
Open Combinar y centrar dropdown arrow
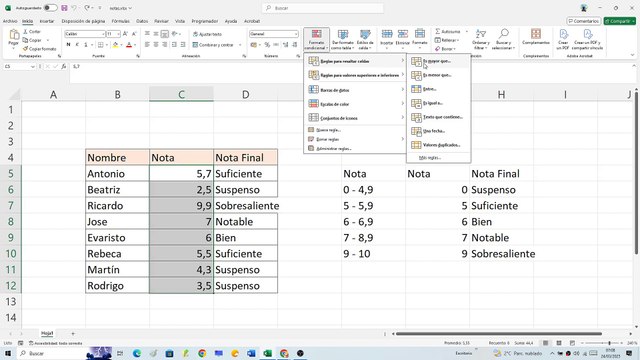click(x=240, y=45)
